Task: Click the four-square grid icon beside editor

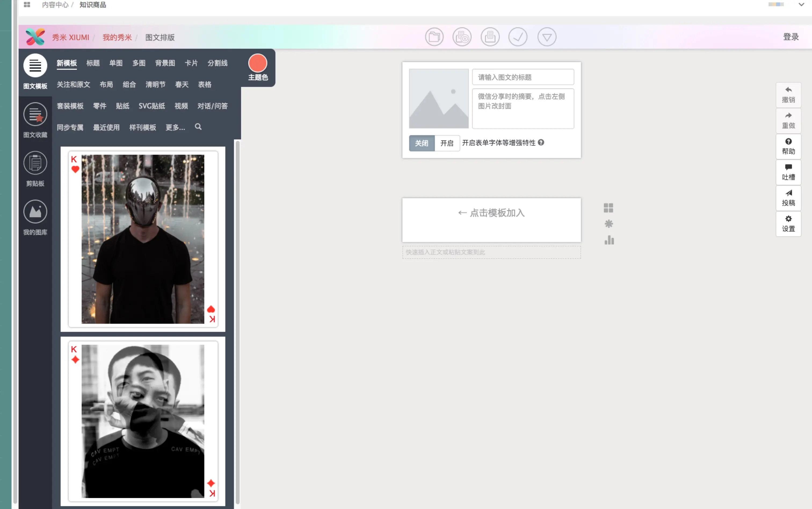Action: point(608,208)
